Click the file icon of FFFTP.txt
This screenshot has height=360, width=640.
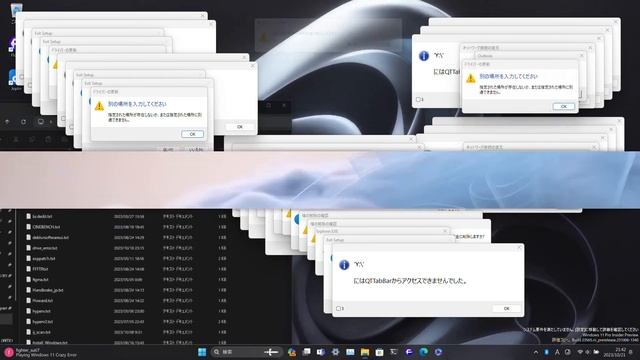(x=28, y=269)
